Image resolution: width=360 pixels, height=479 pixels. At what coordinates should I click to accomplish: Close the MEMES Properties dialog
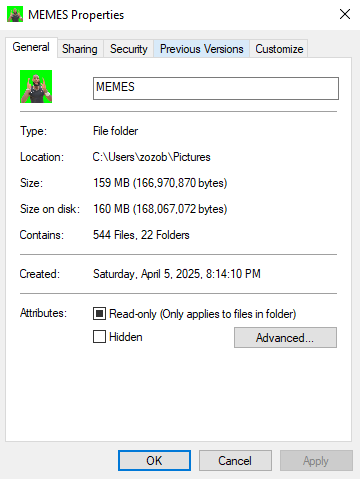345,14
